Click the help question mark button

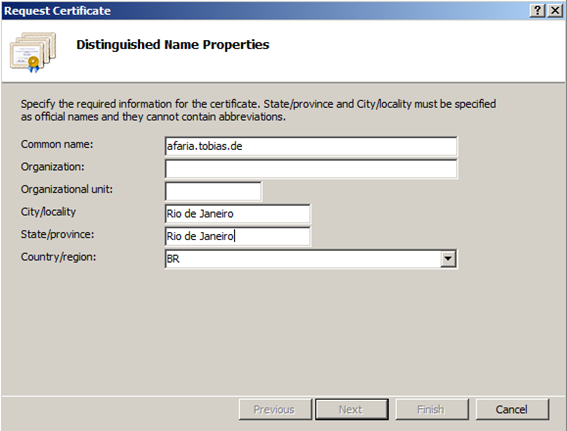pos(538,10)
